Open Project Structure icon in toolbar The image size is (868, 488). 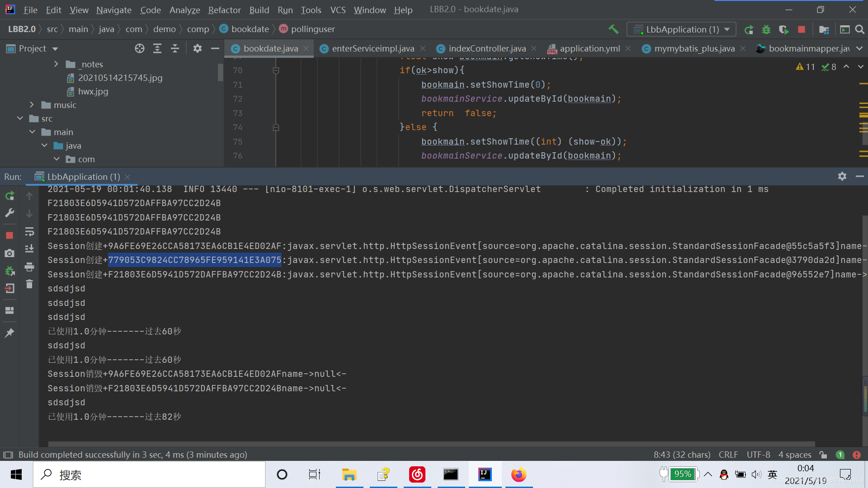coord(824,29)
